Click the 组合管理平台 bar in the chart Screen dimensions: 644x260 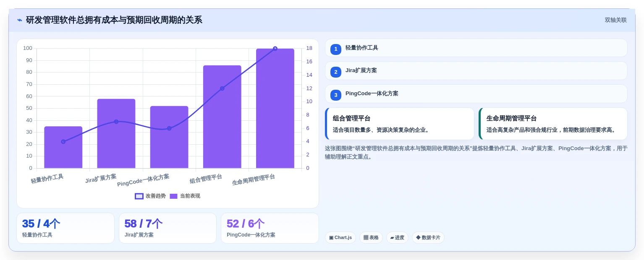tap(222, 117)
